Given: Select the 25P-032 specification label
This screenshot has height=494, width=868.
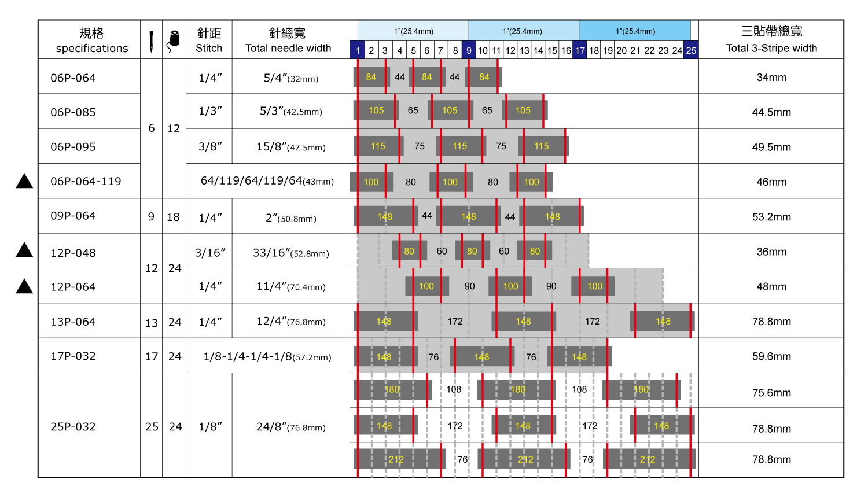Looking at the screenshot, I should pos(73,427).
